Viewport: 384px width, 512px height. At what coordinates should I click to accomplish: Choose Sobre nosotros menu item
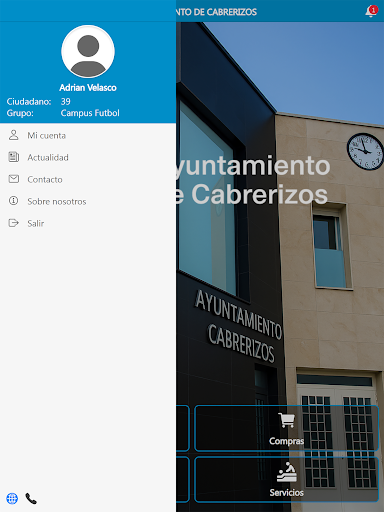click(88, 201)
